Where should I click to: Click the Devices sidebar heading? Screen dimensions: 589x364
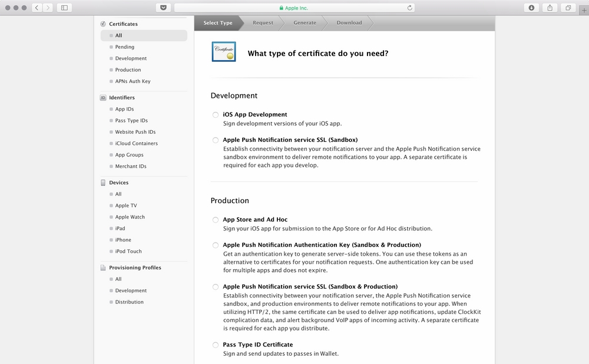pyautogui.click(x=119, y=183)
